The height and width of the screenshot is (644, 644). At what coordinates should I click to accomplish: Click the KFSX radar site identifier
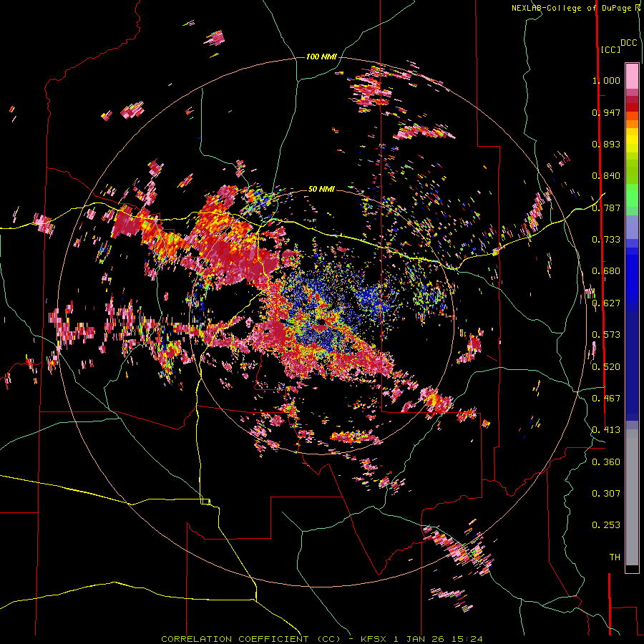point(374,639)
